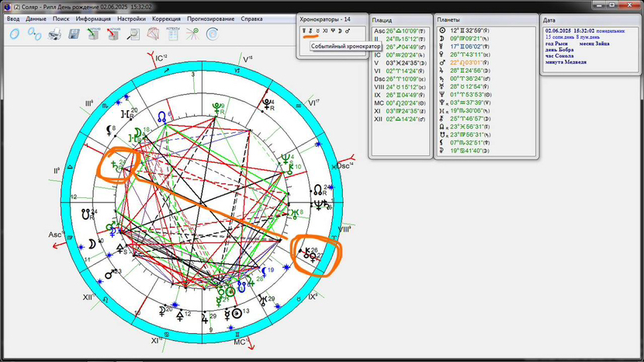Click the South Node glyph near Asc
This screenshot has height=362, width=644.
[86, 214]
